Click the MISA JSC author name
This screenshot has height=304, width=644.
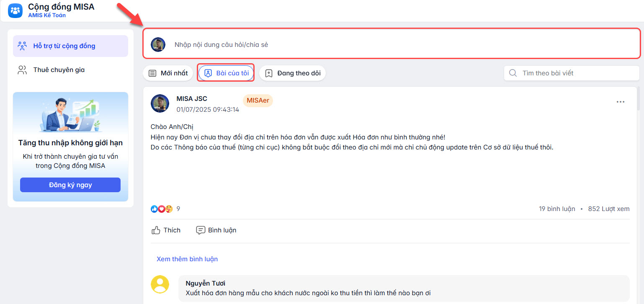(x=192, y=99)
